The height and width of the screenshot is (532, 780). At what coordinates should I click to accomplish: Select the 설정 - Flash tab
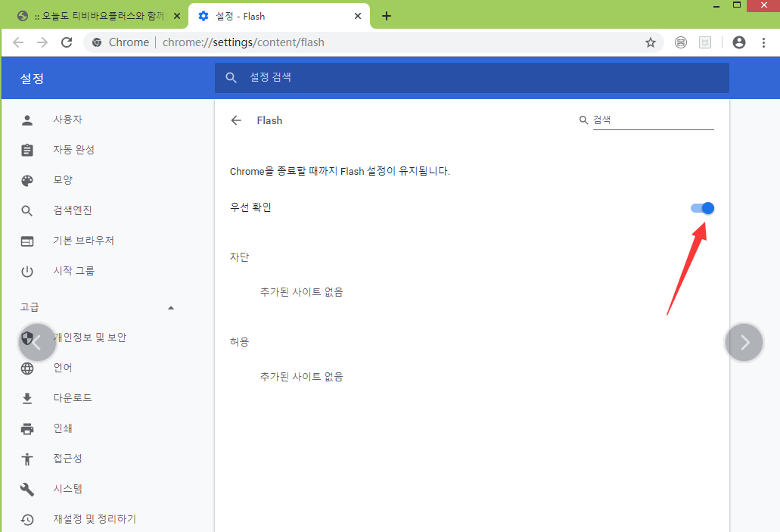point(278,16)
